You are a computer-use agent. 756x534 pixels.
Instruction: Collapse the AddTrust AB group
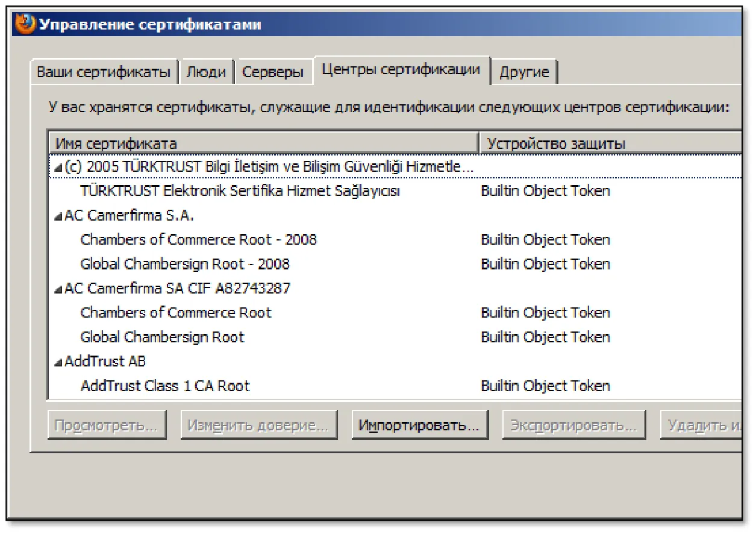point(58,362)
